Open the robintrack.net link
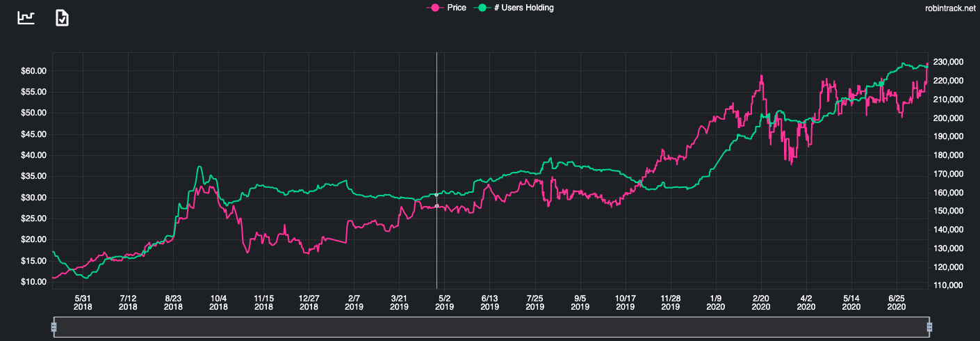 (x=949, y=8)
